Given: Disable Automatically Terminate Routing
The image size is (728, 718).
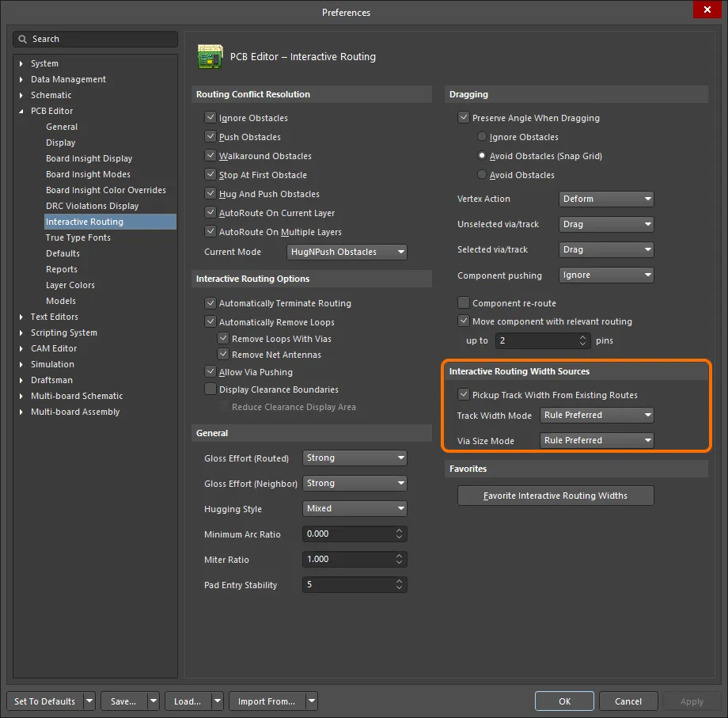Looking at the screenshot, I should click(210, 303).
